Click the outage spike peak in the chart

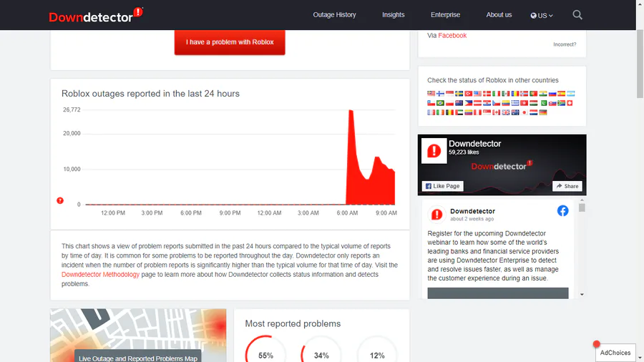(x=351, y=111)
